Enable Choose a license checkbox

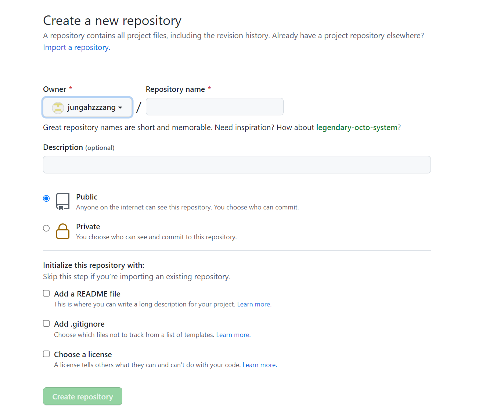[x=46, y=354]
